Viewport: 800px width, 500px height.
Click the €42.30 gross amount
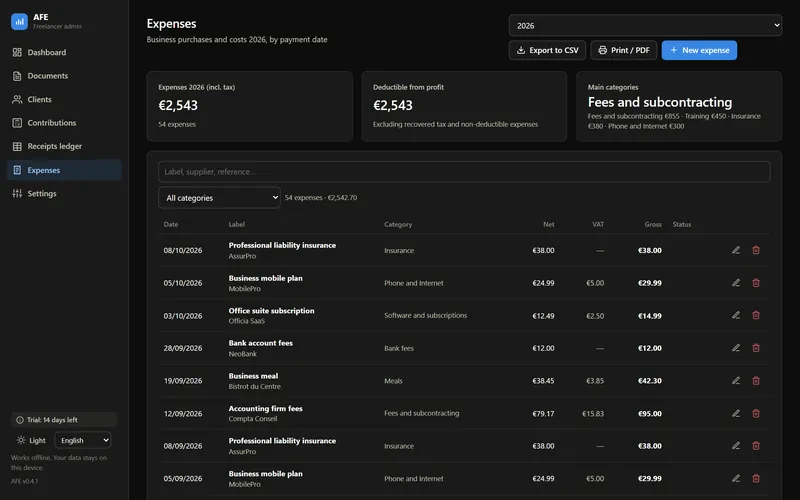(x=649, y=381)
